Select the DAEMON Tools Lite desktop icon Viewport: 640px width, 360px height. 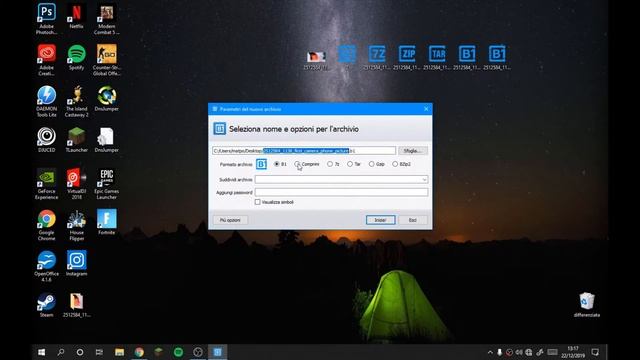tap(47, 101)
